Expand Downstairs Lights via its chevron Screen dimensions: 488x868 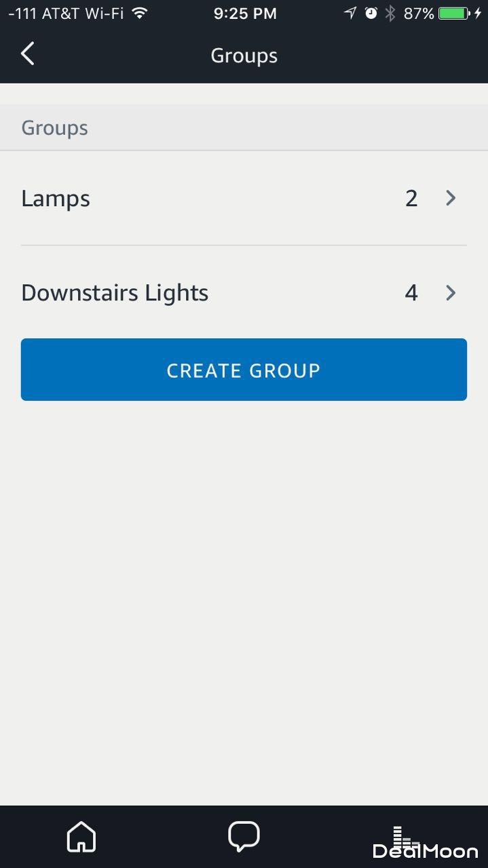[451, 293]
